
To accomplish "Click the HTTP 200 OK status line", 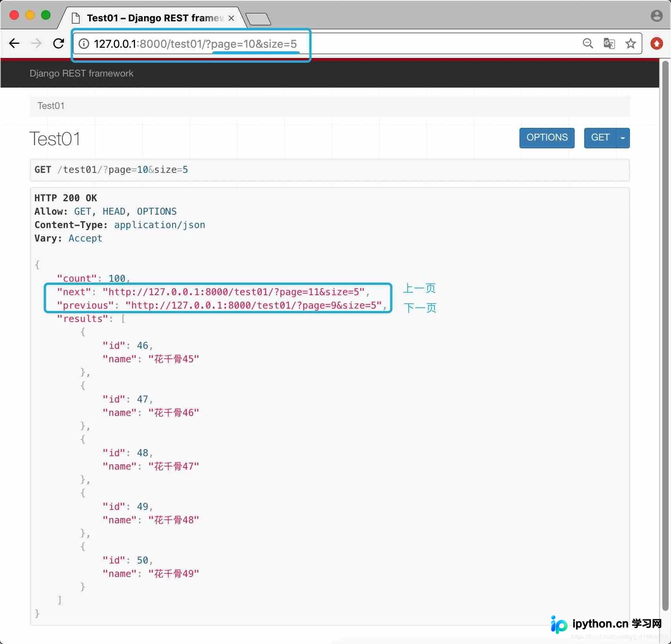I will pos(66,198).
